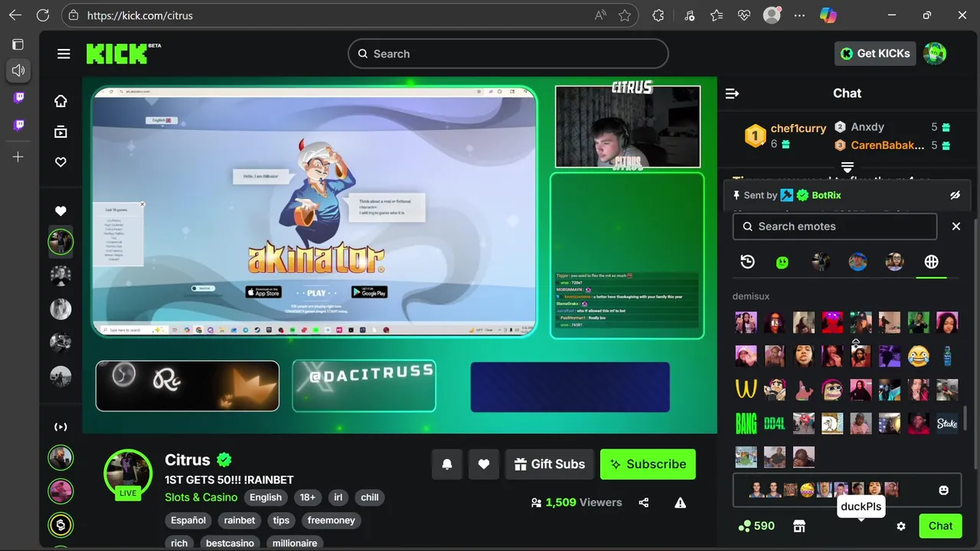Share the stream via share icon
This screenshot has height=551, width=980.
644,503
